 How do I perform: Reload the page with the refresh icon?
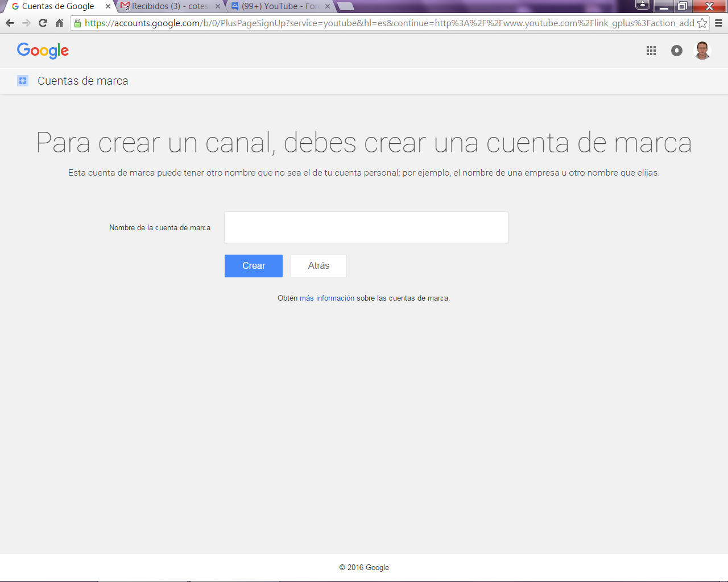point(43,23)
